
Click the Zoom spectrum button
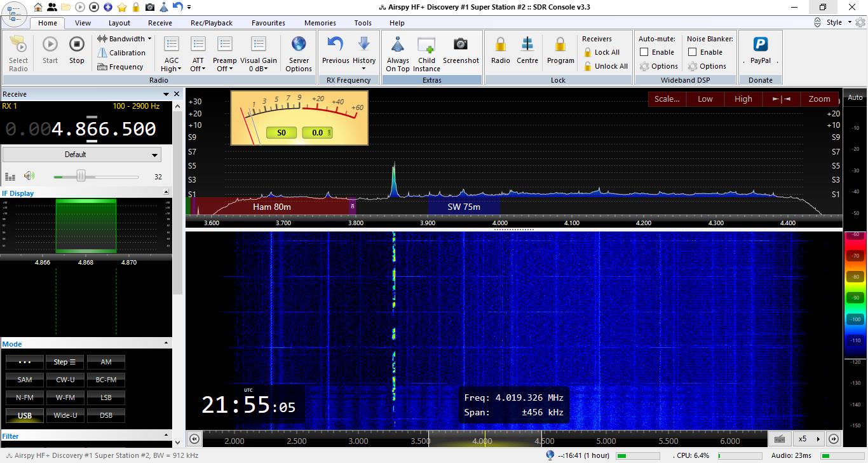pos(819,99)
